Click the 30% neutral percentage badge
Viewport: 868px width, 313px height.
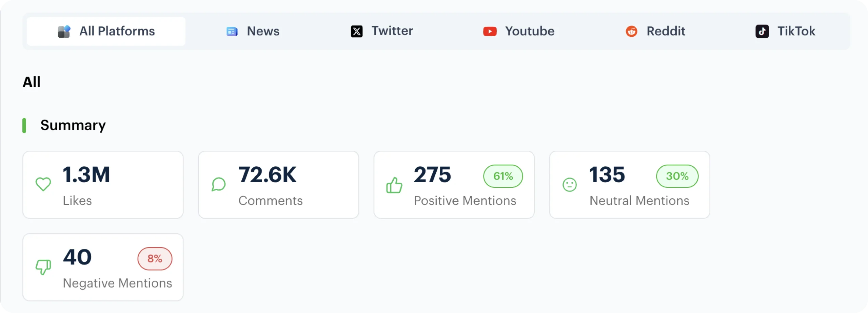(x=677, y=176)
